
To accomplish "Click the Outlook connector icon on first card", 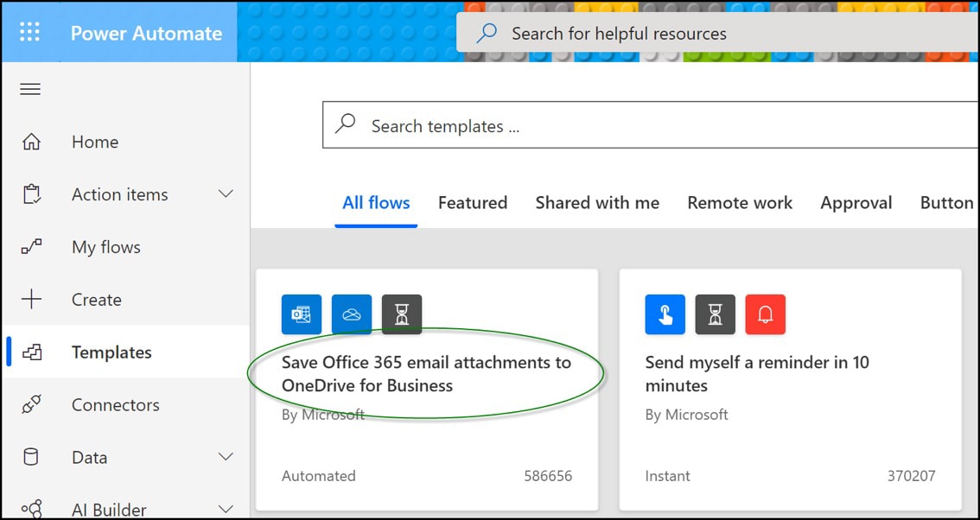I will (x=302, y=314).
